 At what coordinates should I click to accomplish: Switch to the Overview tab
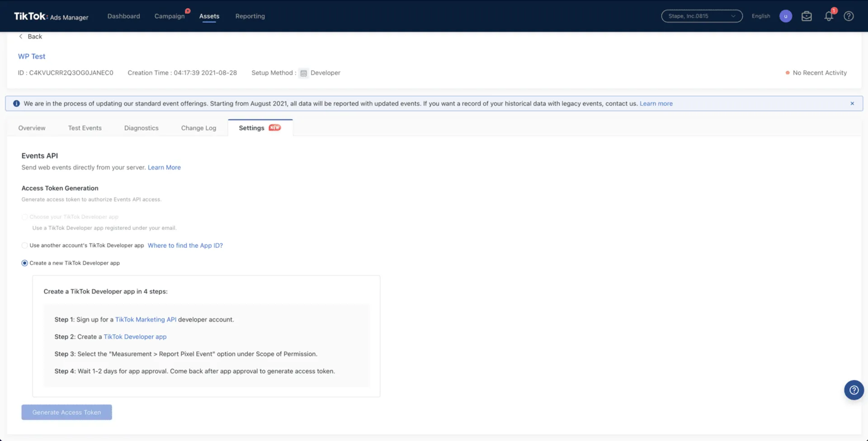(x=32, y=128)
